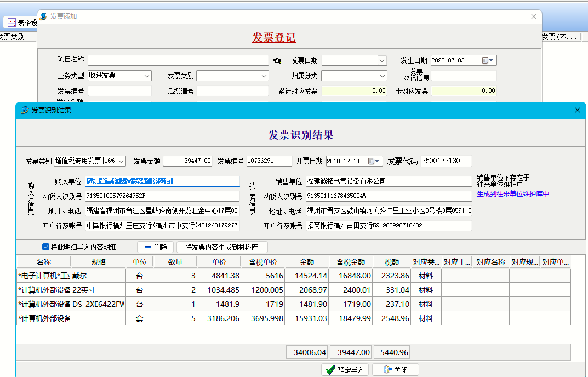This screenshot has width=588, height=377.
Task: Click the 数量 column header
Action: pyautogui.click(x=175, y=262)
